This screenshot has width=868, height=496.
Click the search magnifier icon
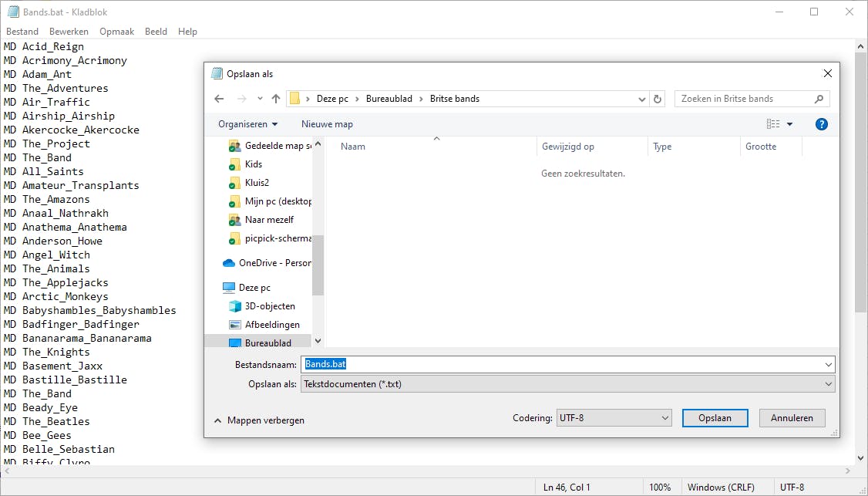[819, 99]
